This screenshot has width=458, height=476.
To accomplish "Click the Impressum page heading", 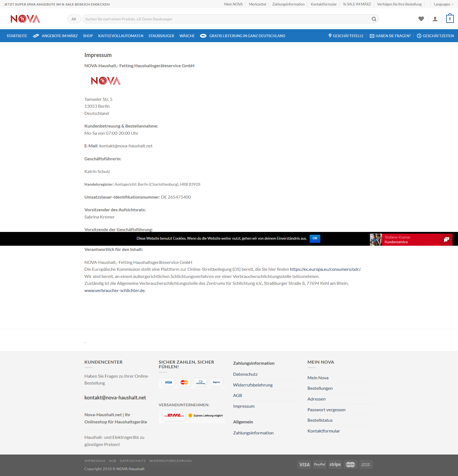I will pos(98,55).
